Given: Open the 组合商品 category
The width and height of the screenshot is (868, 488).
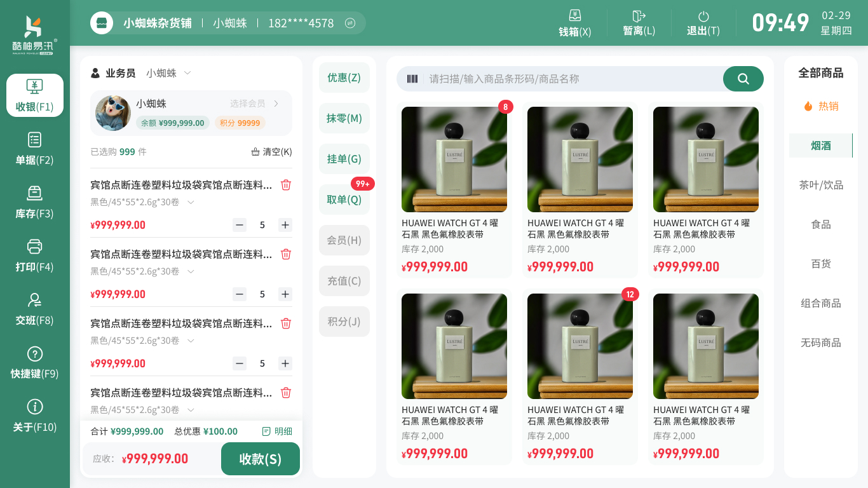Looking at the screenshot, I should tap(821, 303).
